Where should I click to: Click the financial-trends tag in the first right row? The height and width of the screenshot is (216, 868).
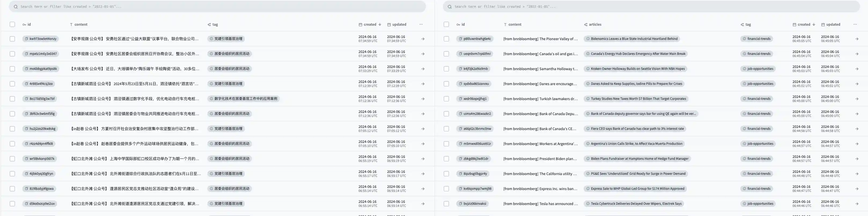point(759,39)
